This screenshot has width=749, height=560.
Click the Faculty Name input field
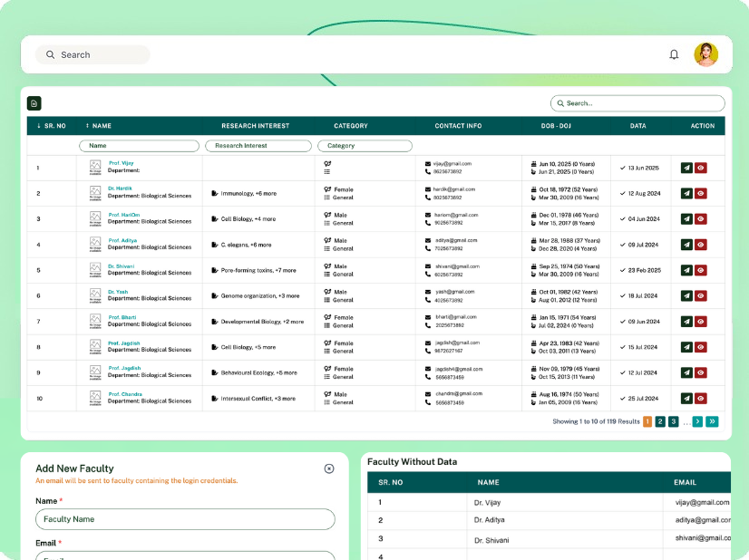tap(185, 519)
